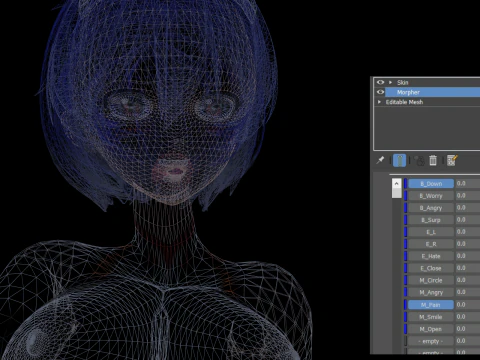Expand the Skin modifier arrow

point(390,82)
